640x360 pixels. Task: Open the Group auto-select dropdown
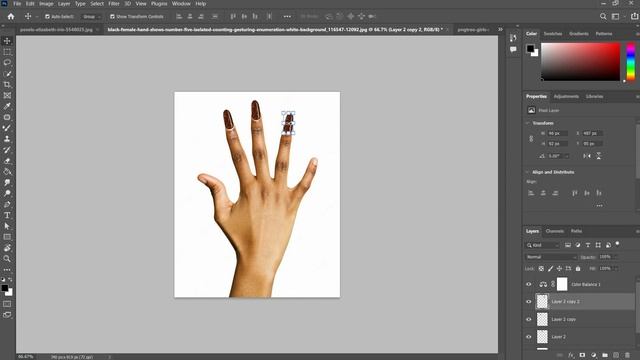coord(91,17)
